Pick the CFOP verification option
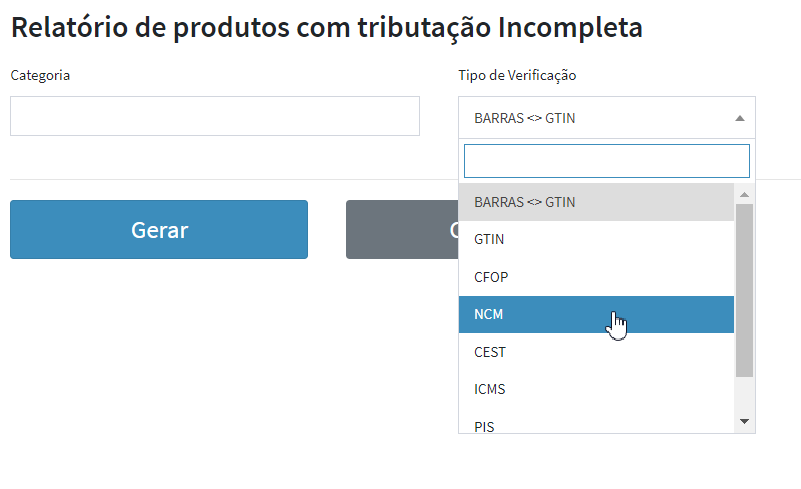 click(x=596, y=277)
